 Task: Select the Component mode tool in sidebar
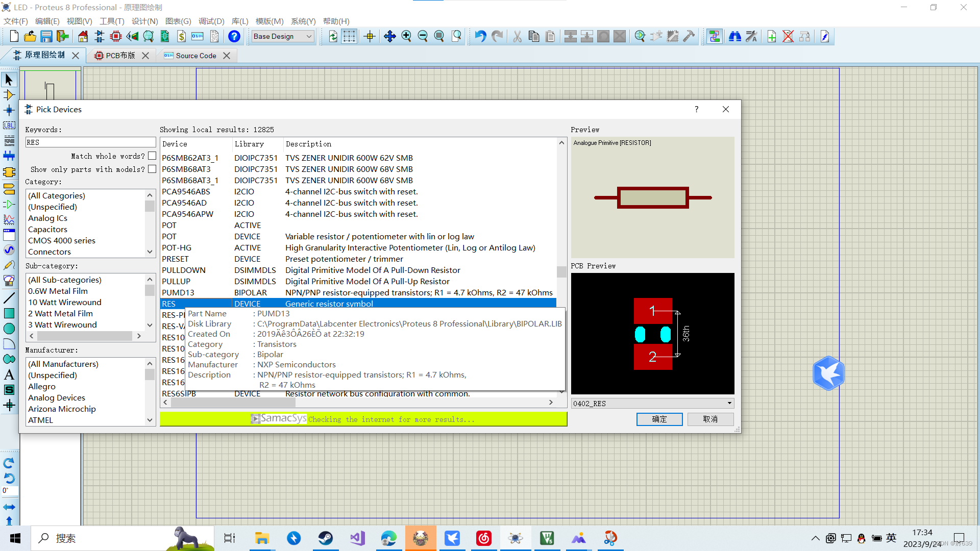coord(9,95)
